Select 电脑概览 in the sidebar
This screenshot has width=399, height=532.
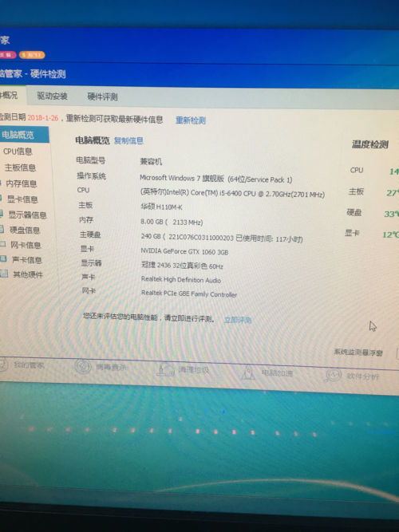(x=24, y=135)
